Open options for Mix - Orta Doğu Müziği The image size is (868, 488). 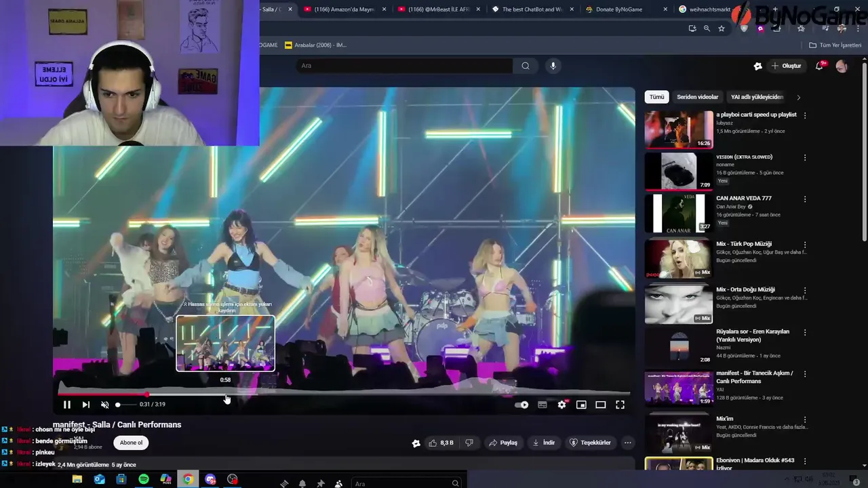coord(805,289)
